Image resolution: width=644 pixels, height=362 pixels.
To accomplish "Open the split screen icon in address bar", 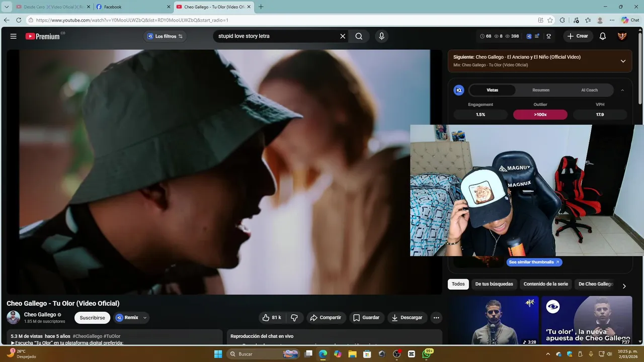I will pyautogui.click(x=540, y=20).
